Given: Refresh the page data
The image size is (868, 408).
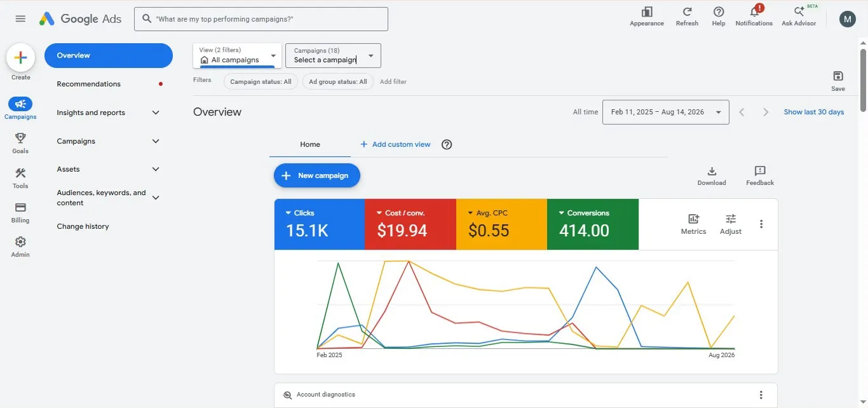Looking at the screenshot, I should pyautogui.click(x=687, y=17).
